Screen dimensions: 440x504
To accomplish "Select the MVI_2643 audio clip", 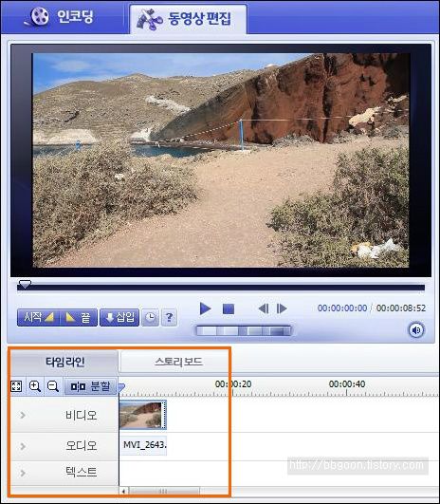I will (143, 445).
